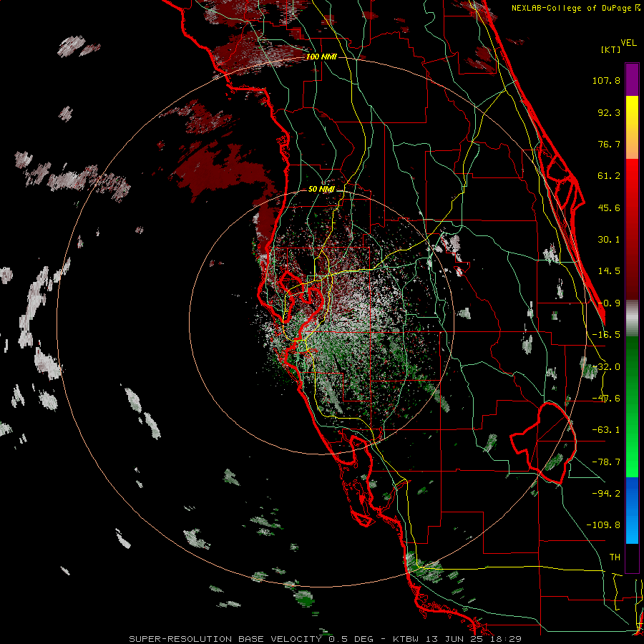This screenshot has width=644, height=644.
Task: Click the TH legend label
Action: (615, 557)
